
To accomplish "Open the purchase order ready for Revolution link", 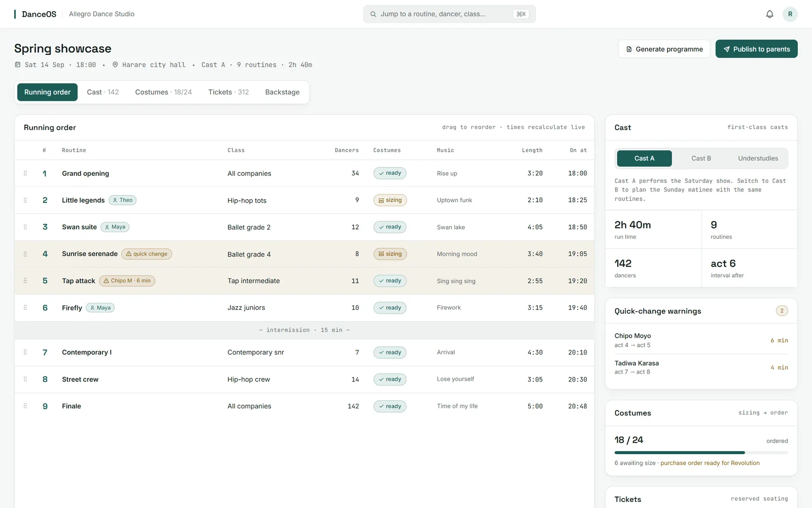I will tap(710, 463).
